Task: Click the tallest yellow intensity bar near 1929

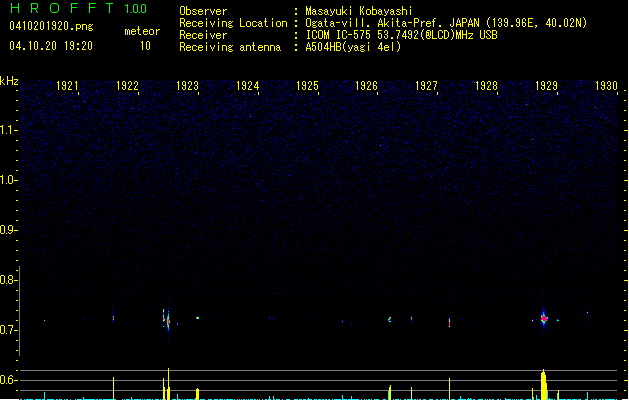Action: pos(544,384)
